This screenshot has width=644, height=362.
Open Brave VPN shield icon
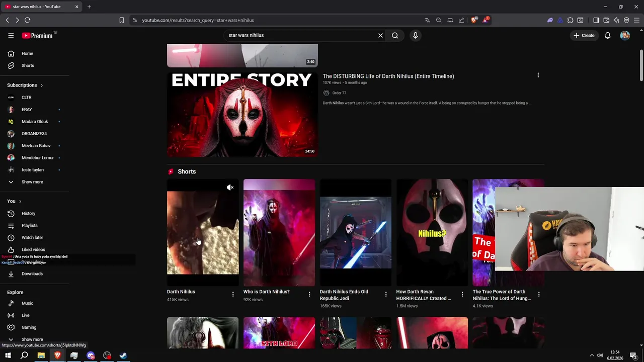click(x=626, y=20)
